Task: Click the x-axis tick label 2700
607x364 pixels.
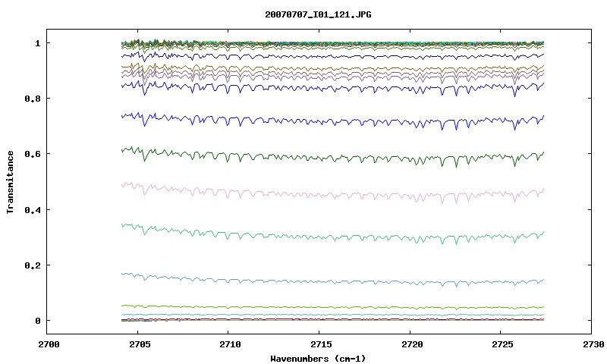Action: pos(49,344)
